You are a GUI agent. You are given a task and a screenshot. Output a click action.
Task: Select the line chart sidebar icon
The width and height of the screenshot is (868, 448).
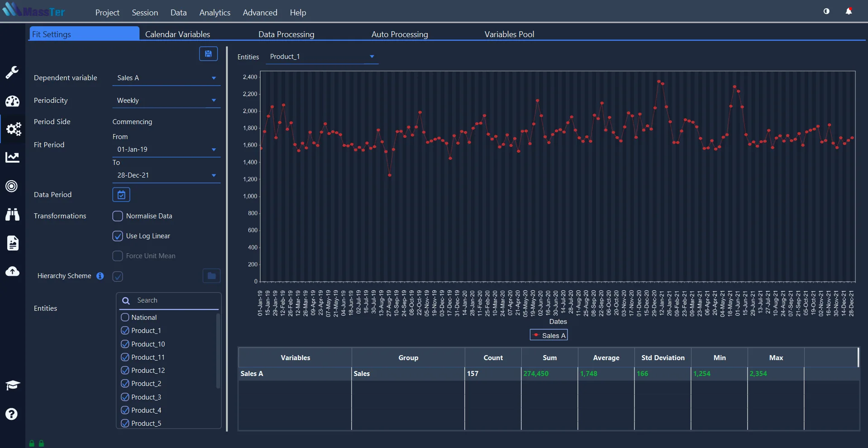click(12, 158)
